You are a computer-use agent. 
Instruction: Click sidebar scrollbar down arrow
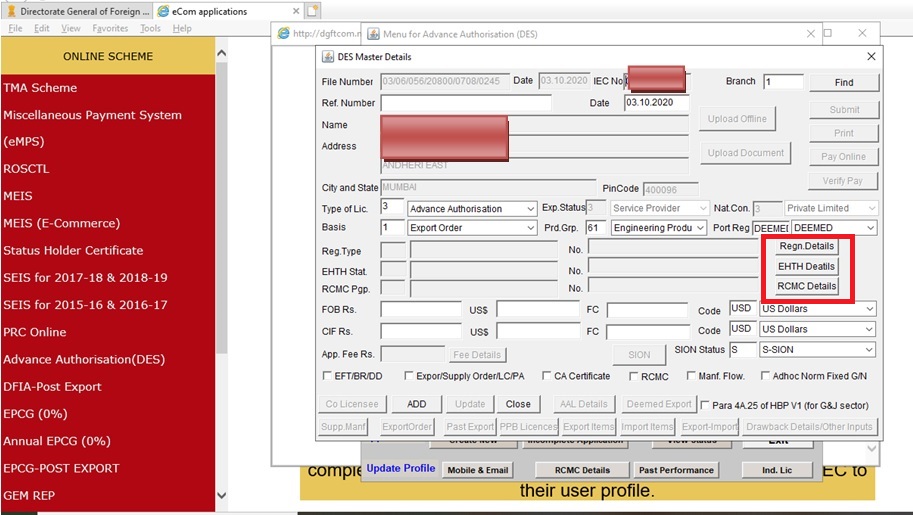tap(221, 495)
